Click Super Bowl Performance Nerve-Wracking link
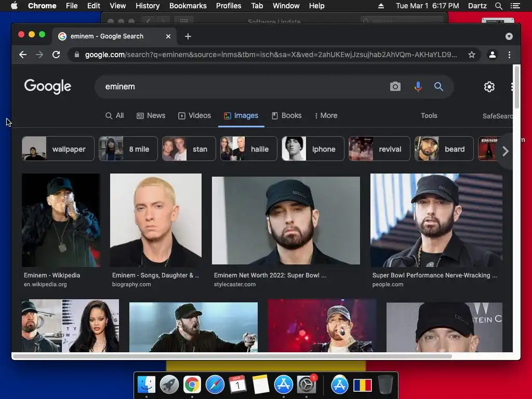 pos(434,275)
